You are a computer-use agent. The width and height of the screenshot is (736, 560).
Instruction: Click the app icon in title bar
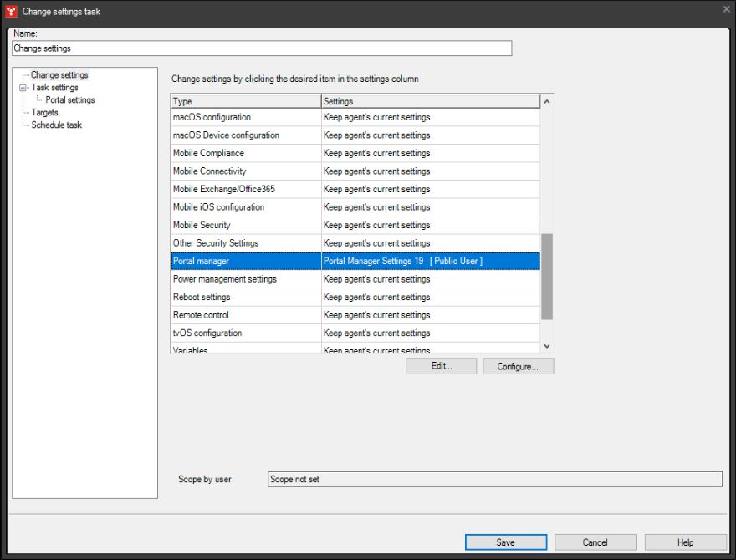[x=11, y=11]
